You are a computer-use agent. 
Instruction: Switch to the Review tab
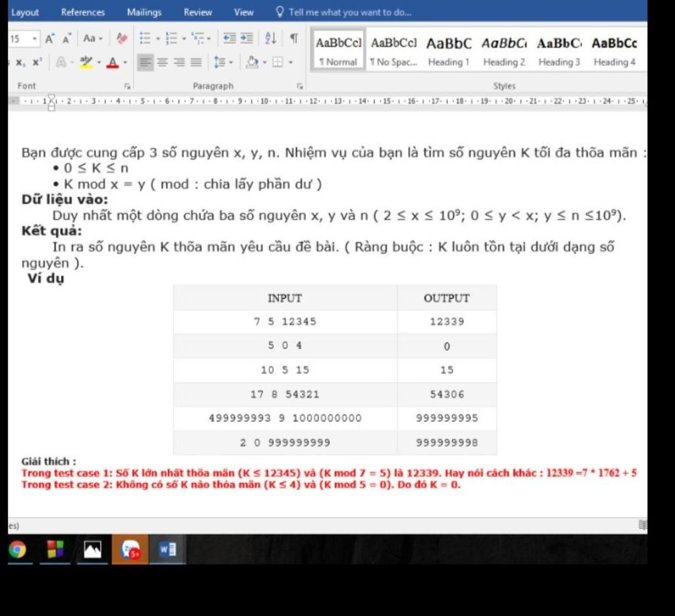click(x=198, y=12)
